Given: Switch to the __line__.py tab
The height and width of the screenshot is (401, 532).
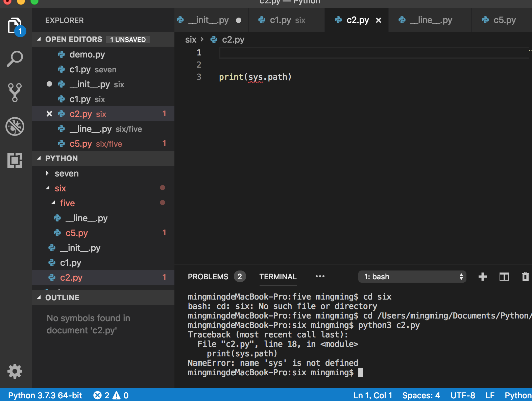Looking at the screenshot, I should (x=431, y=20).
